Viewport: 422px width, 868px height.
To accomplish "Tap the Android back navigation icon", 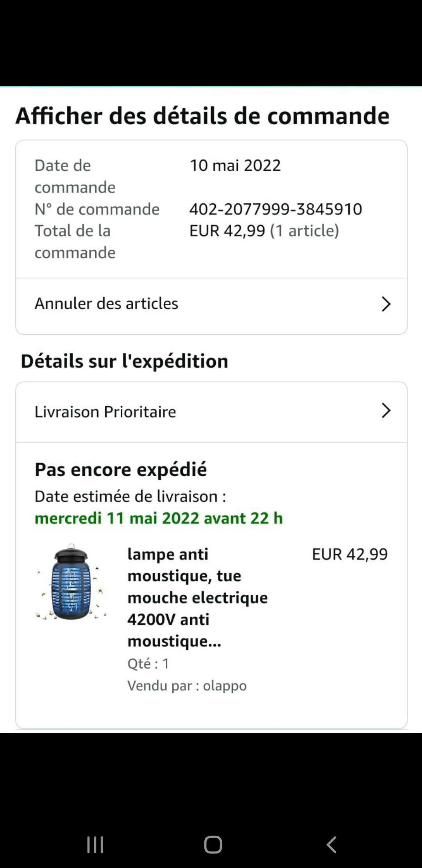I will click(331, 845).
